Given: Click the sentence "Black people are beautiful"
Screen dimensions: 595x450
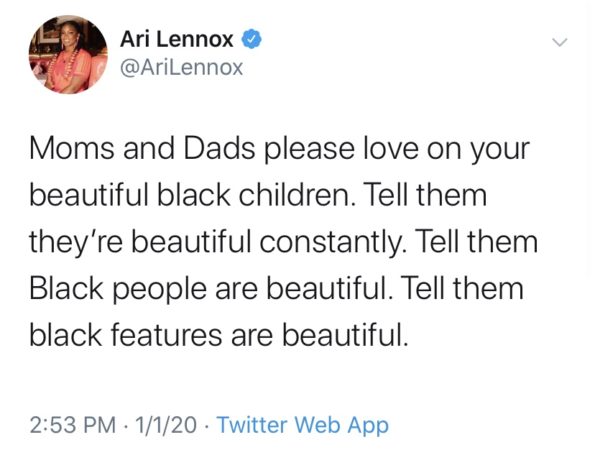Looking at the screenshot, I should tap(209, 288).
